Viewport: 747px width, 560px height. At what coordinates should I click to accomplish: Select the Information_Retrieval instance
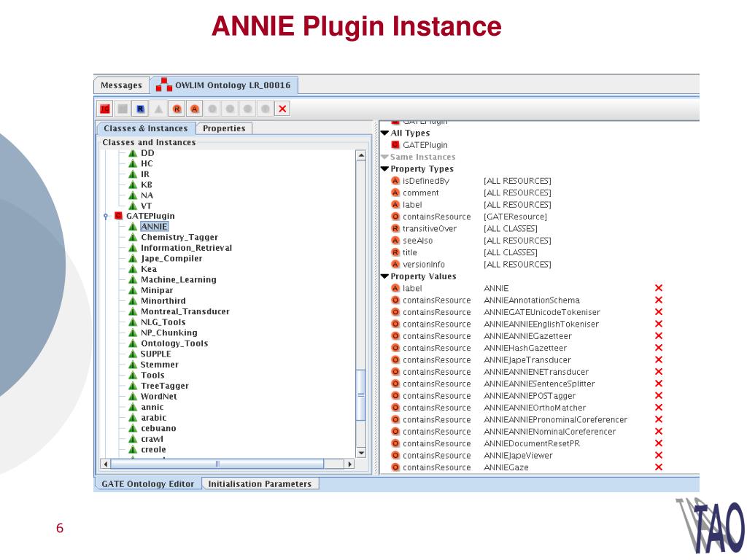[186, 248]
